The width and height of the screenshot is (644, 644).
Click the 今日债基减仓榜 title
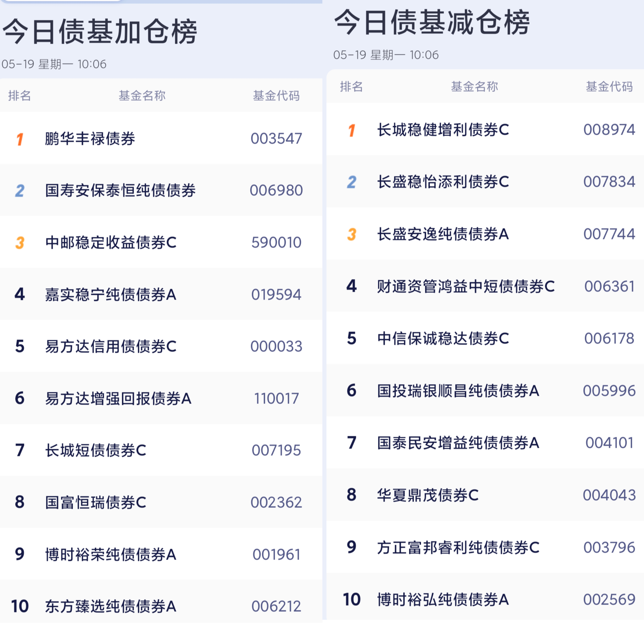(x=432, y=23)
